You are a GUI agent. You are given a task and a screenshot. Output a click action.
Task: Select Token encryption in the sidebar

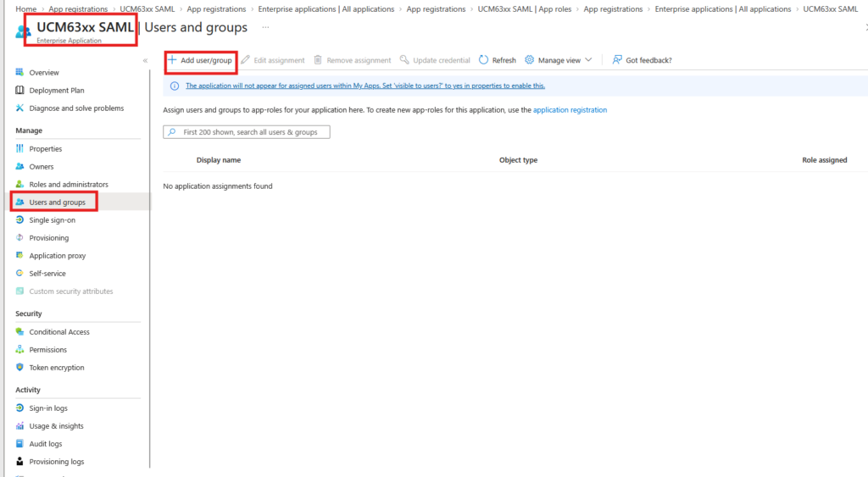click(x=57, y=368)
